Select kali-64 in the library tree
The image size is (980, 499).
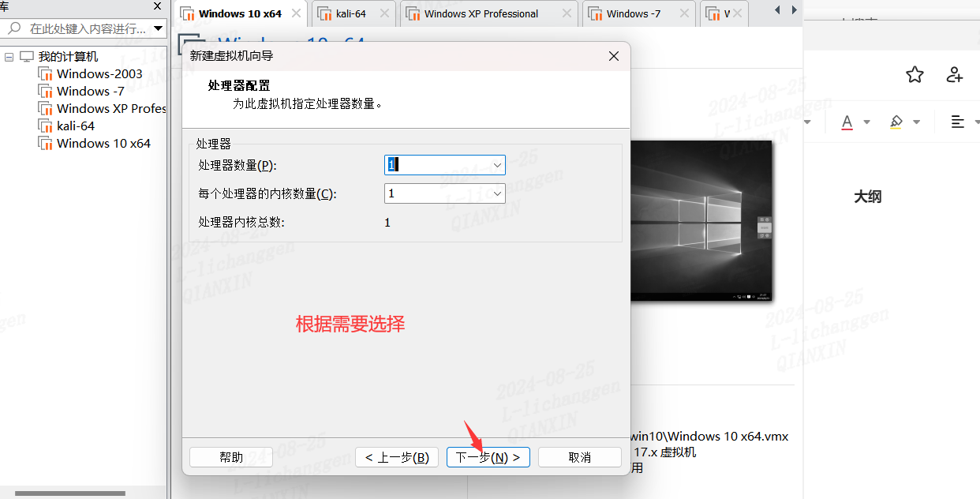point(76,126)
